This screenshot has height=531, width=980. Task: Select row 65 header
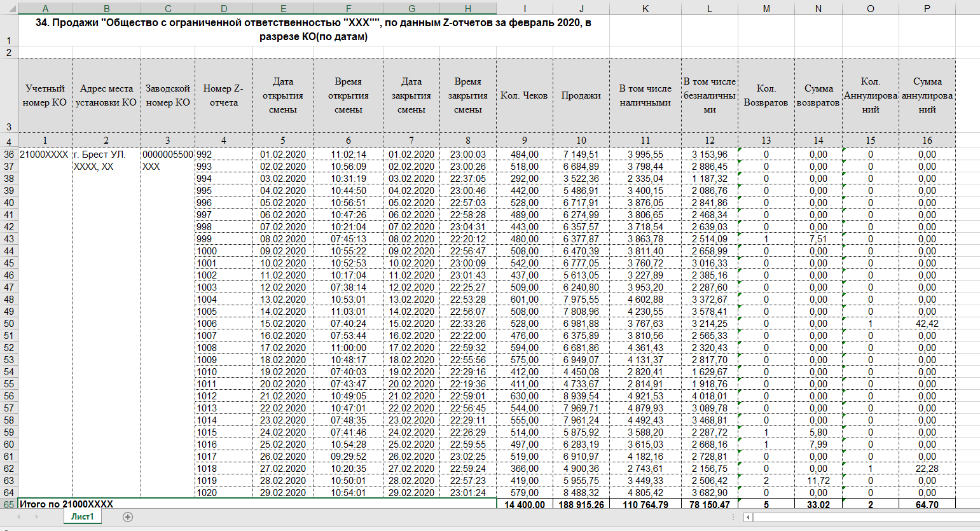[9, 504]
